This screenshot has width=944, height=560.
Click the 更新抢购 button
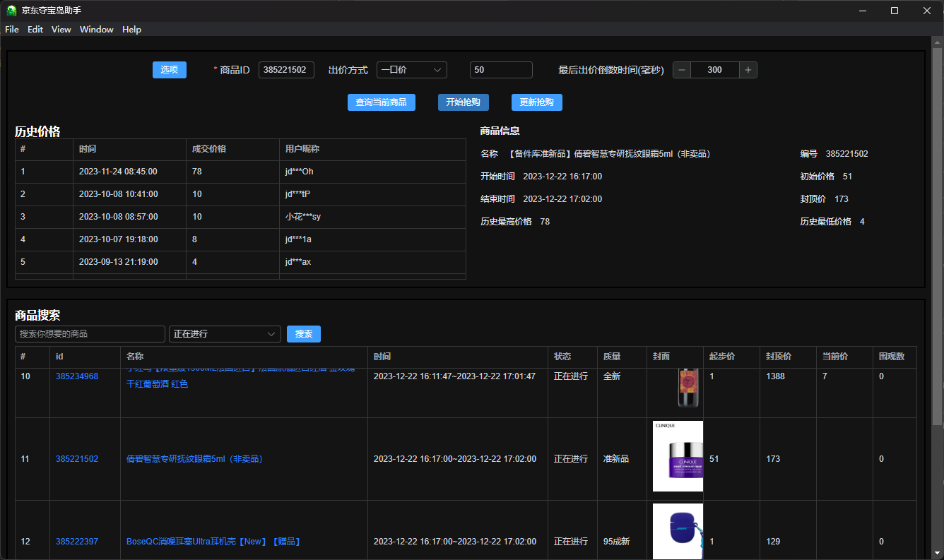[537, 102]
